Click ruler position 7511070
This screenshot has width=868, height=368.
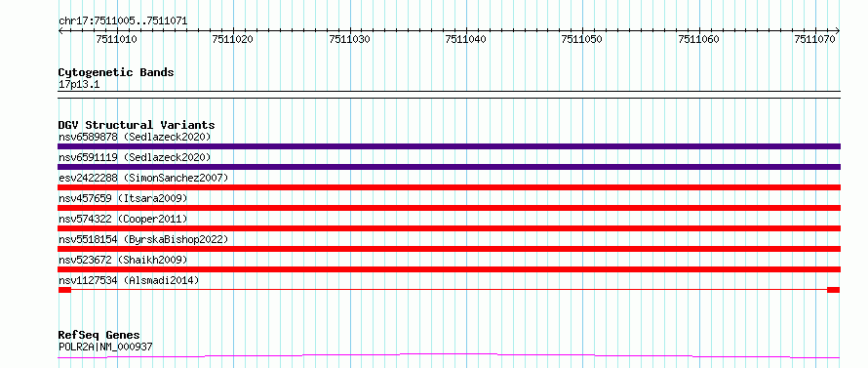814,39
